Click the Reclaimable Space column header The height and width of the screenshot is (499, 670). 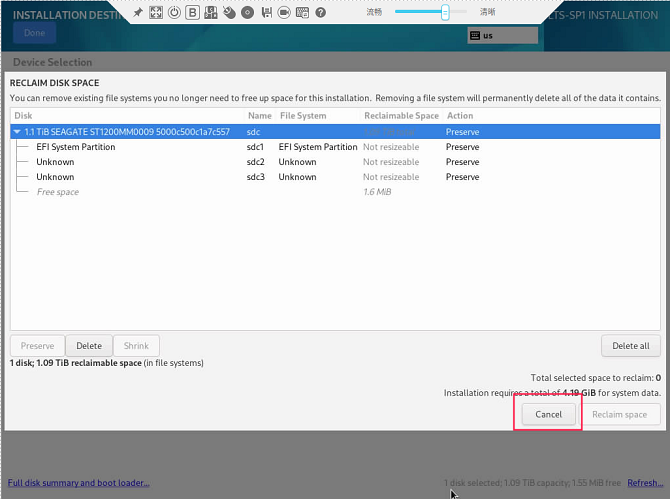401,116
